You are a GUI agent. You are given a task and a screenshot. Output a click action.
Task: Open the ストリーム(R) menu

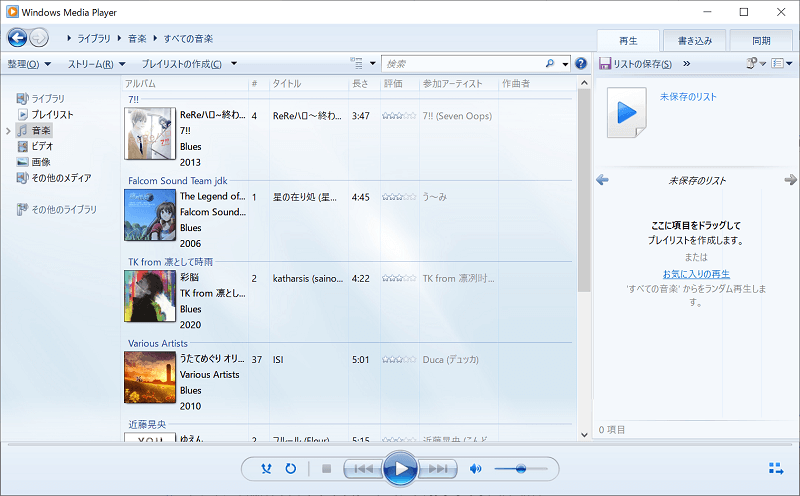coord(96,64)
